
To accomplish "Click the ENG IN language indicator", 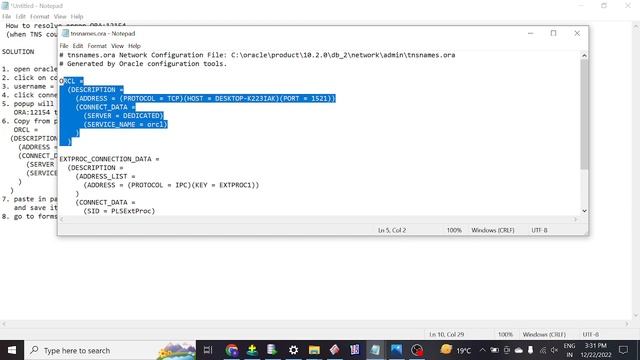I will click(569, 350).
